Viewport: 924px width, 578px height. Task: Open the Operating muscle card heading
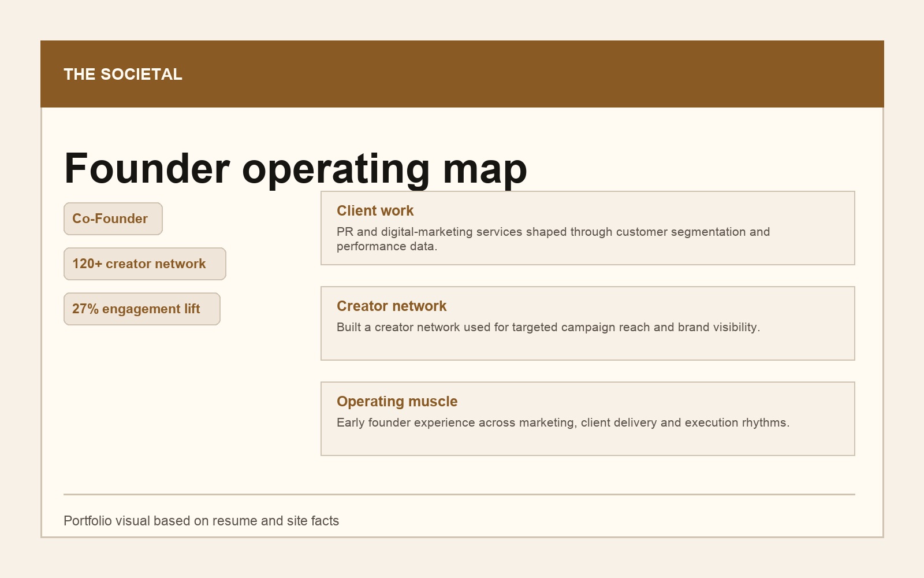click(x=397, y=401)
